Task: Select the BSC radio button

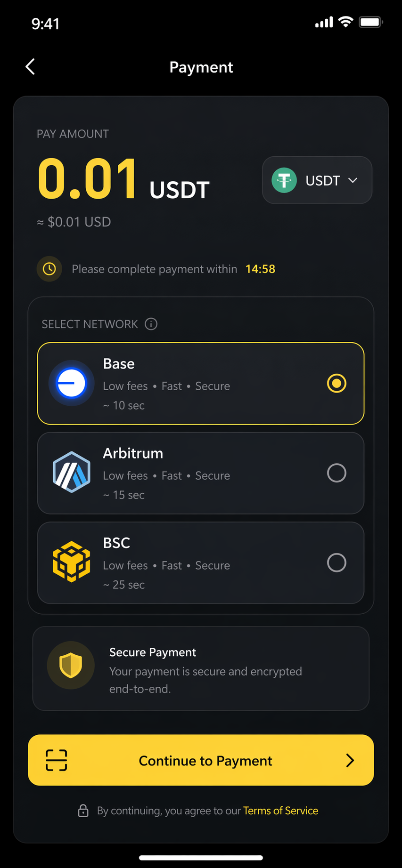Action: (x=336, y=563)
